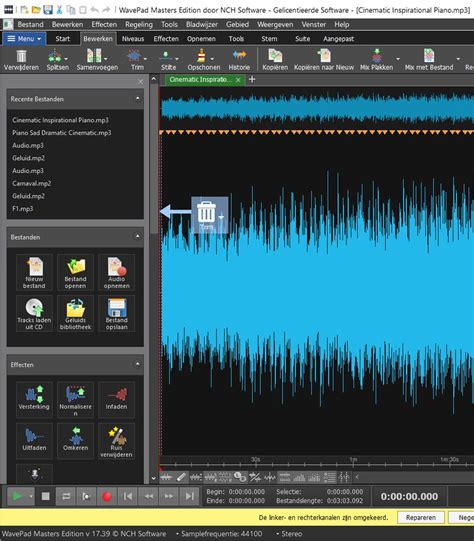Viewport: 474px width, 541px height.
Task: Collapse the Recente Bestanden section
Action: (x=137, y=99)
